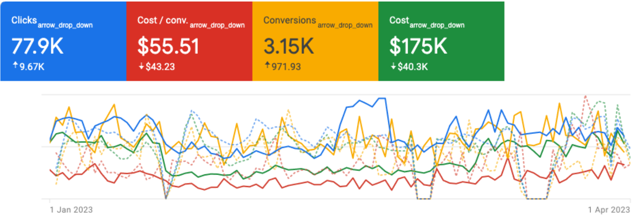
Task: Expand the Cost / conv. metric dropdown
Action: pos(217,25)
